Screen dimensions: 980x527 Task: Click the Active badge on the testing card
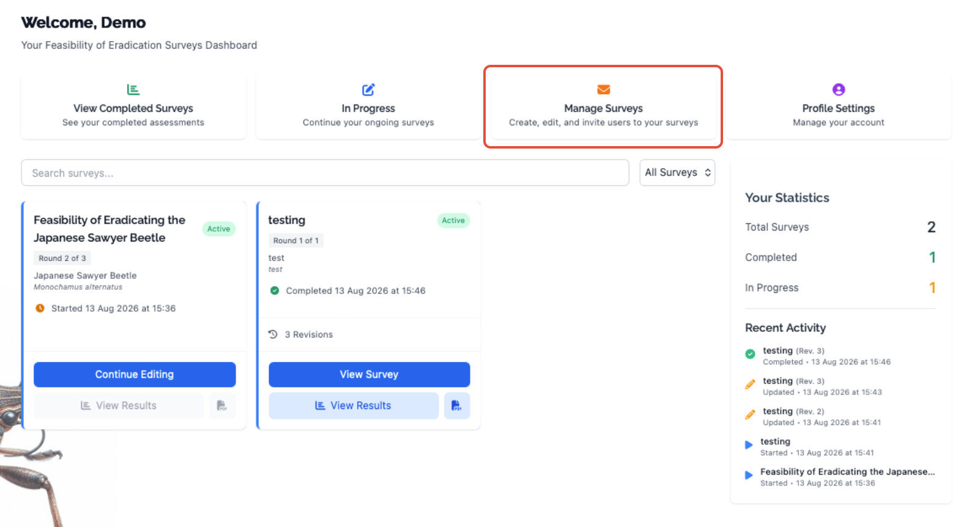453,220
